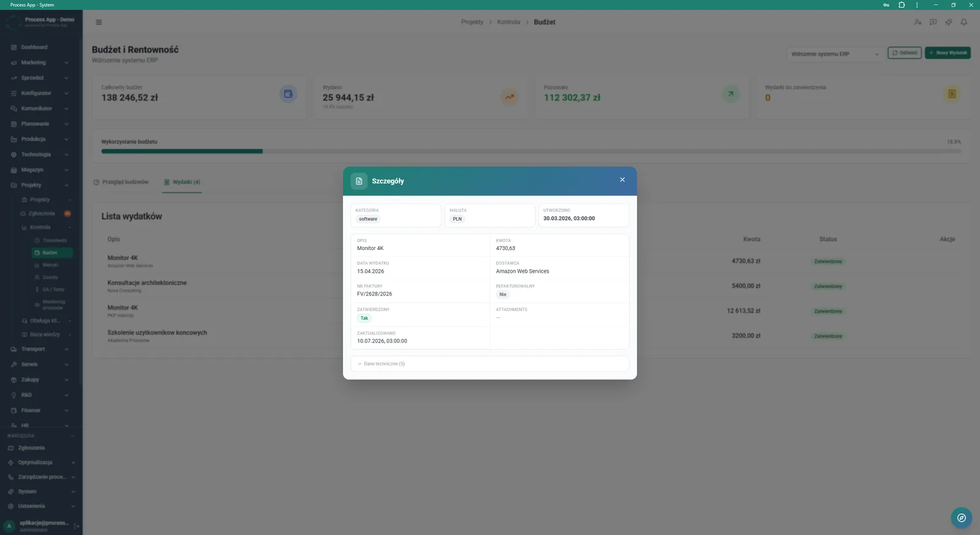Expand the Transport menu chevron
The image size is (980, 535).
66,349
